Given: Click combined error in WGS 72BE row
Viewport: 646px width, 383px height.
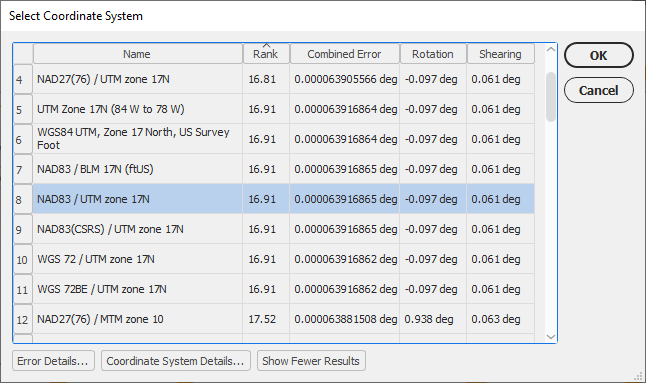Looking at the screenshot, I should 344,290.
